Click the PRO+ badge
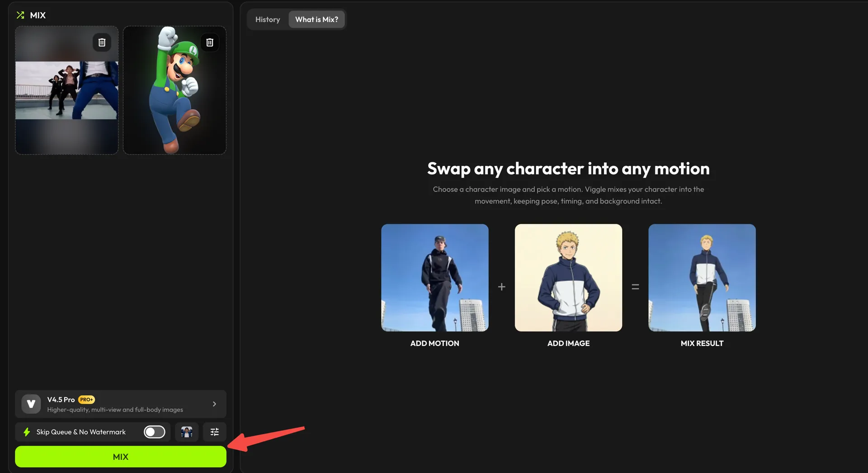 click(86, 400)
